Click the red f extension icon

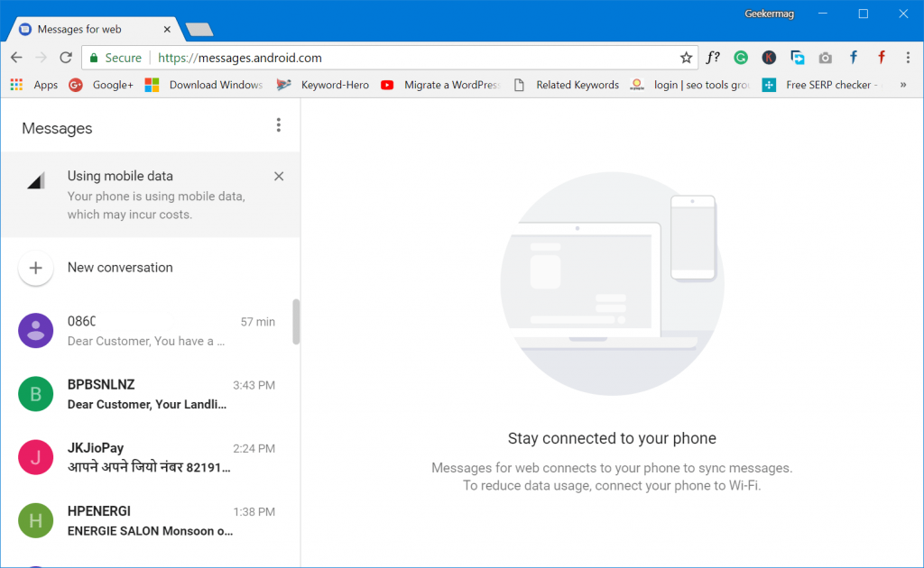click(882, 57)
